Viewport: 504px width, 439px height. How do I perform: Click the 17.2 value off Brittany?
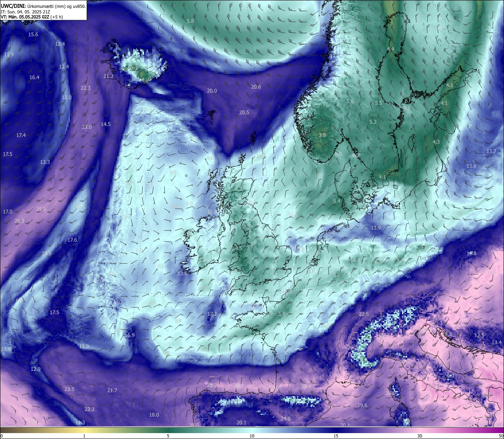coord(212,314)
